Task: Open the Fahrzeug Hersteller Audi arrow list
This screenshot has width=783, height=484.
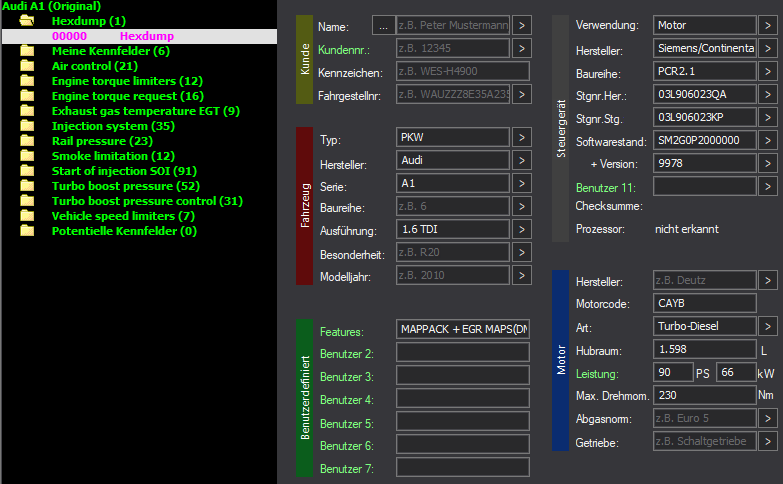Action: [x=522, y=160]
